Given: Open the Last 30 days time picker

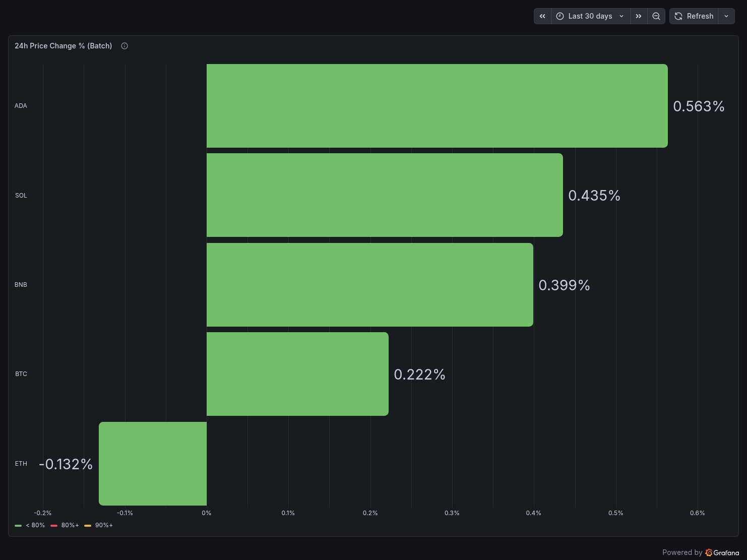Looking at the screenshot, I should tap(590, 16).
